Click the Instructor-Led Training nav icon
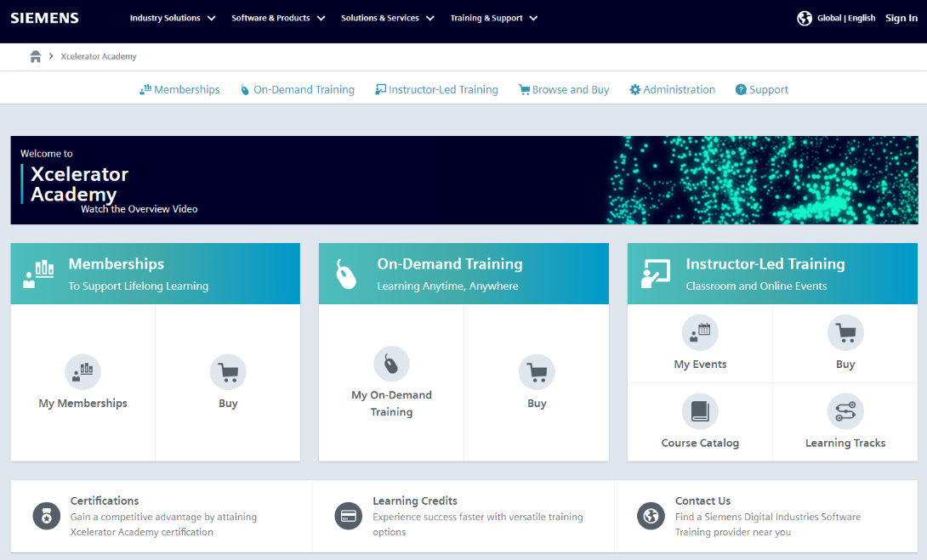This screenshot has width=927, height=560. [380, 89]
